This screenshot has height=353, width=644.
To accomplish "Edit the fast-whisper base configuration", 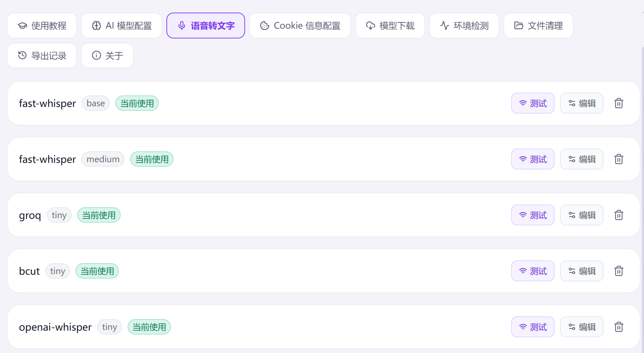I will click(x=582, y=103).
